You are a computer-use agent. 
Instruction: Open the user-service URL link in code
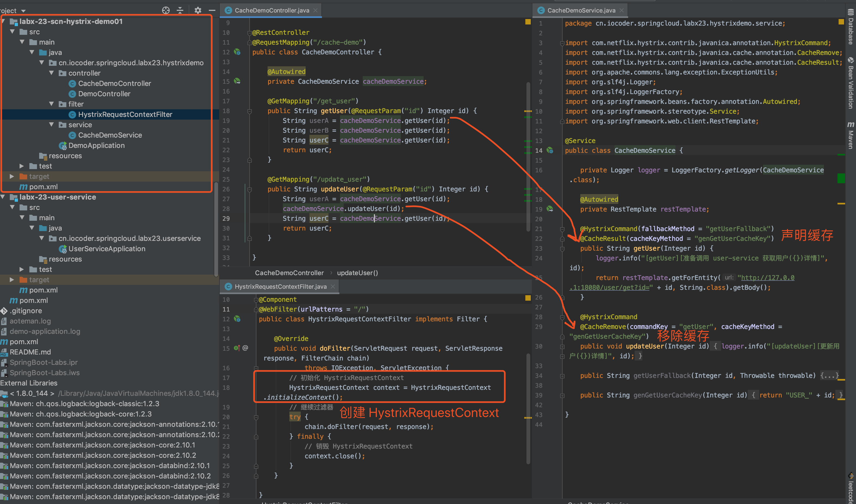[767, 278]
